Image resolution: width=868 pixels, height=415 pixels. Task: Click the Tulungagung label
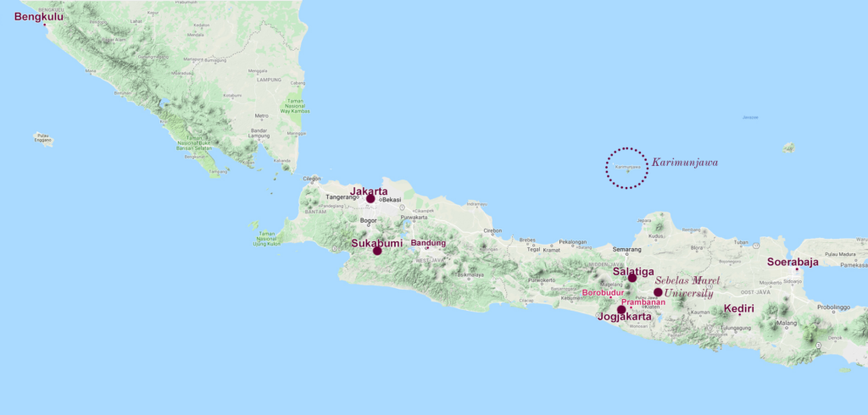[736, 328]
